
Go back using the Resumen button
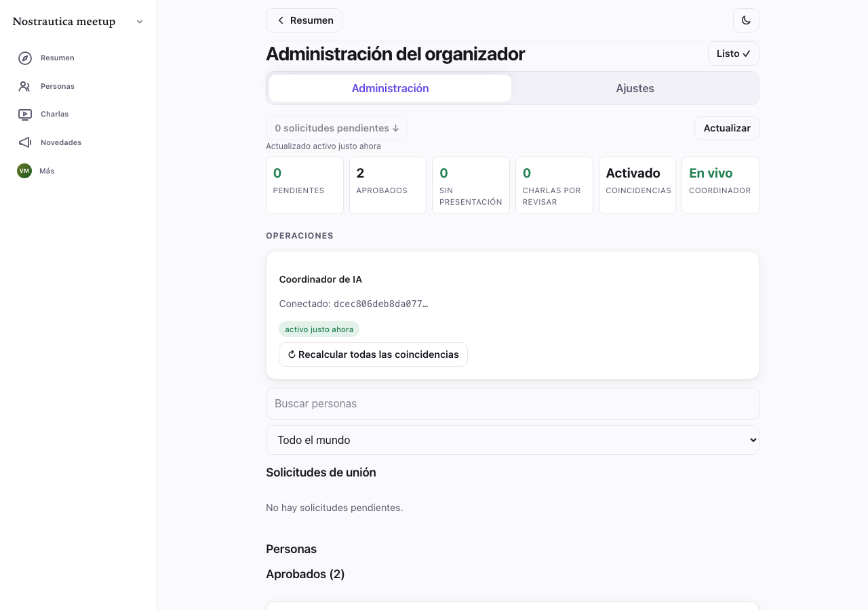pyautogui.click(x=304, y=20)
